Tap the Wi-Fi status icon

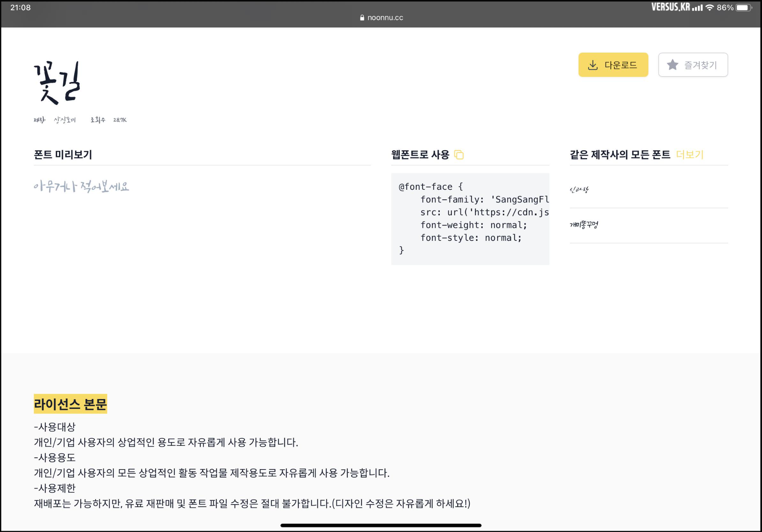[709, 8]
